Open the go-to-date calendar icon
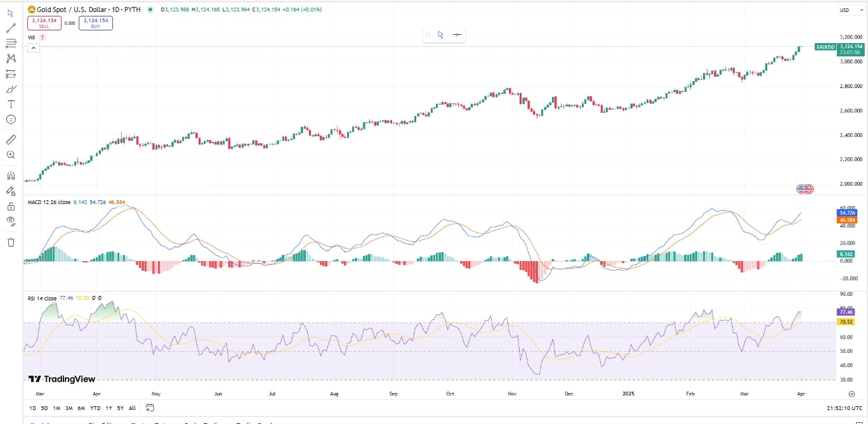 coord(150,408)
